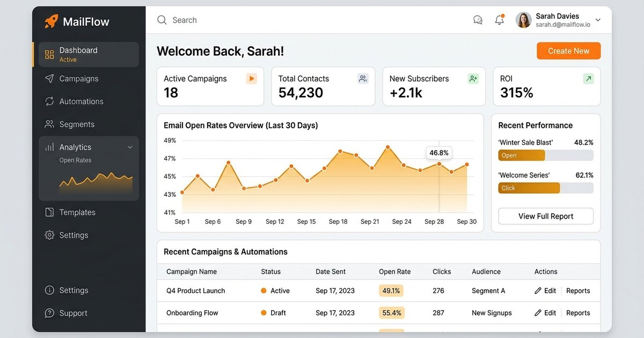
Task: Open Segments in the sidebar
Action: pos(77,124)
